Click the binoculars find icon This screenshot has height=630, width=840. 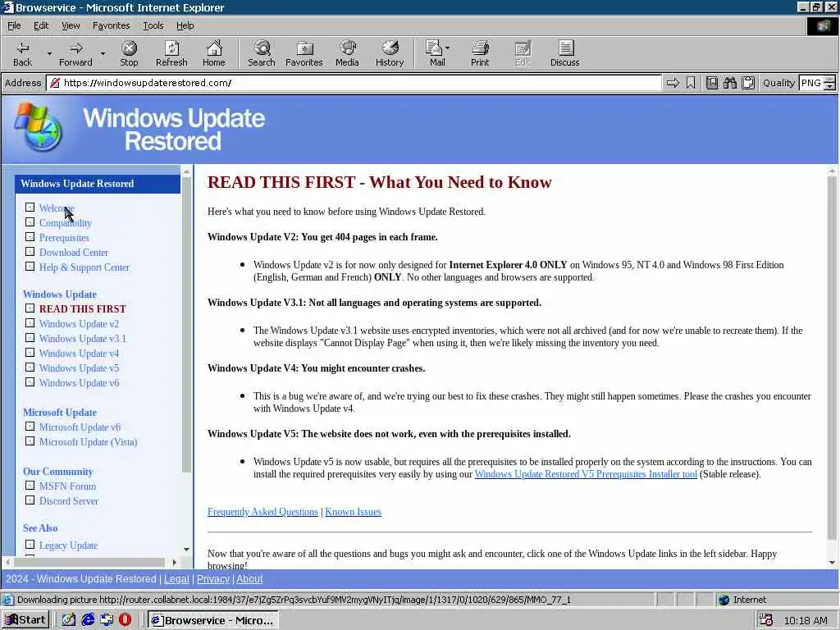[729, 83]
